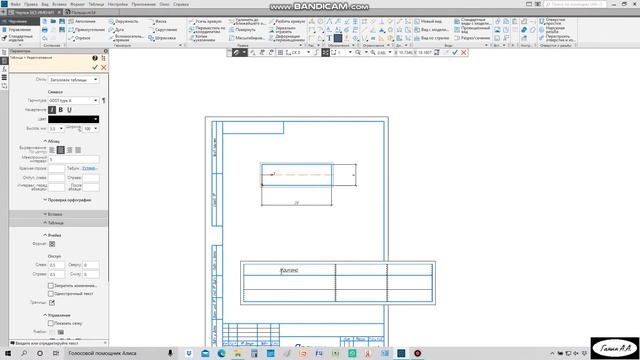Image resolution: width=640 pixels, height=360 pixels.
Task: Open the width percent dropdown
Action: point(91,129)
